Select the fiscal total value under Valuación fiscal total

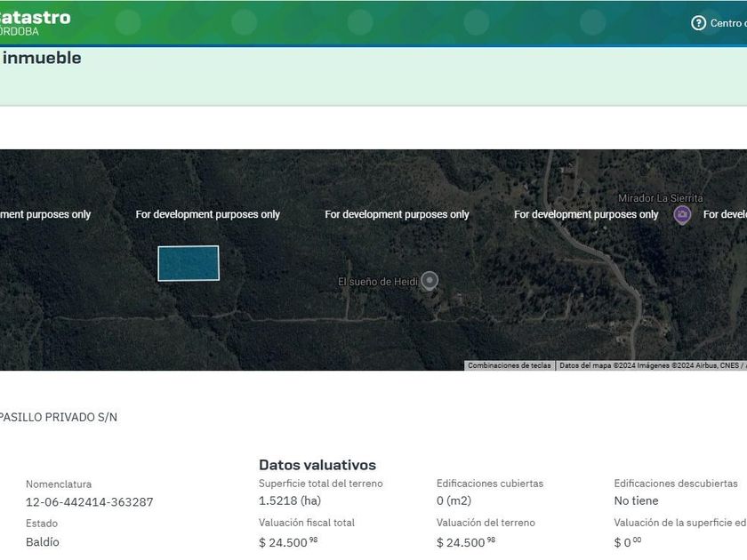(x=288, y=542)
